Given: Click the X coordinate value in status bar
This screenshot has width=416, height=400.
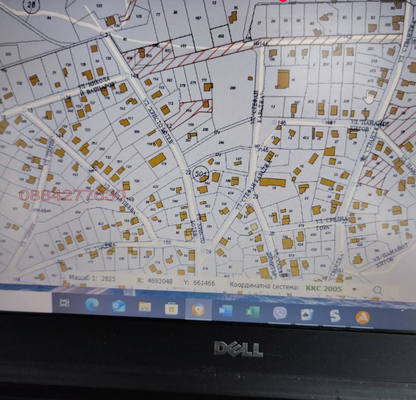Looking at the screenshot, I should pyautogui.click(x=160, y=281).
